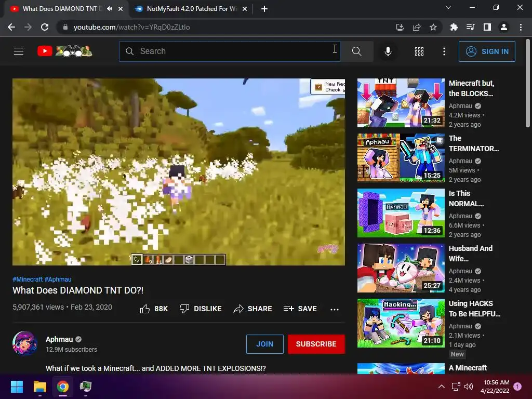The image size is (532, 399).
Task: Close the What Does DIAMOND TNT tab
Action: tap(121, 9)
